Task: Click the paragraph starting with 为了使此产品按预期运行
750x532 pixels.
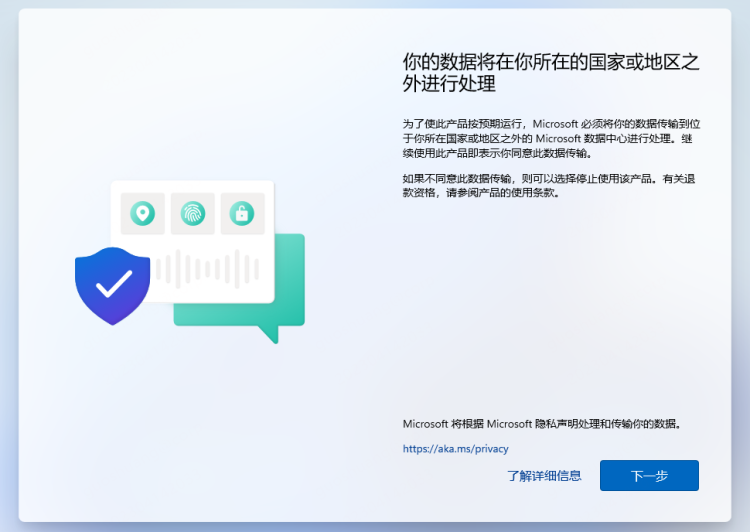Action: 547,138
